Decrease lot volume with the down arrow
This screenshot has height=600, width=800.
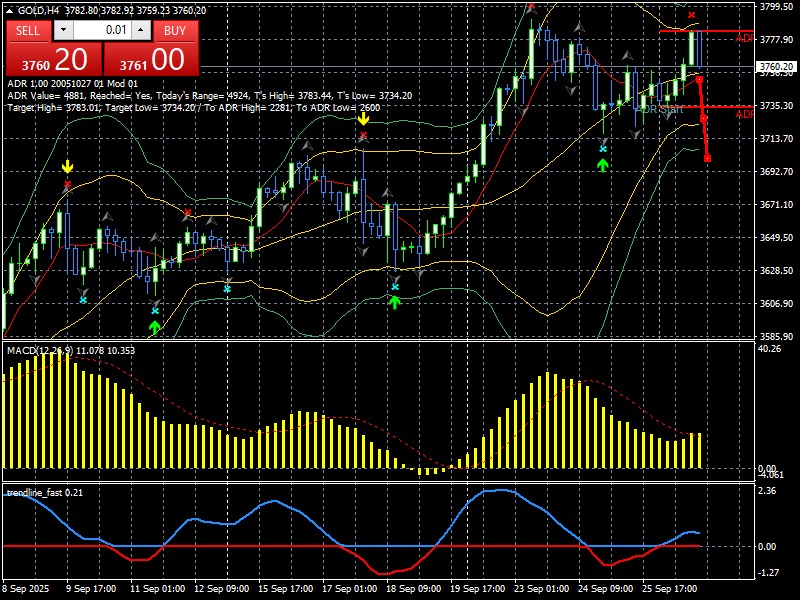(x=63, y=31)
